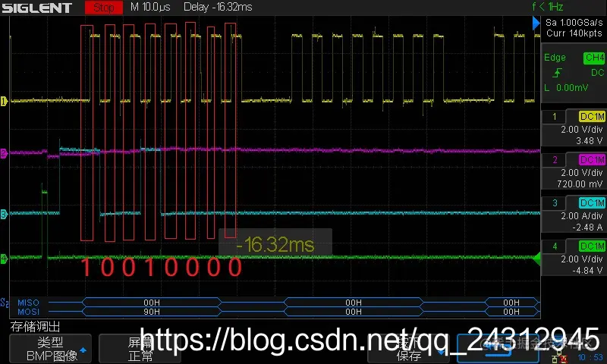Screen dimensions: 607x364
Task: Click channel 1 offset 3.48 V
Action: click(x=590, y=141)
